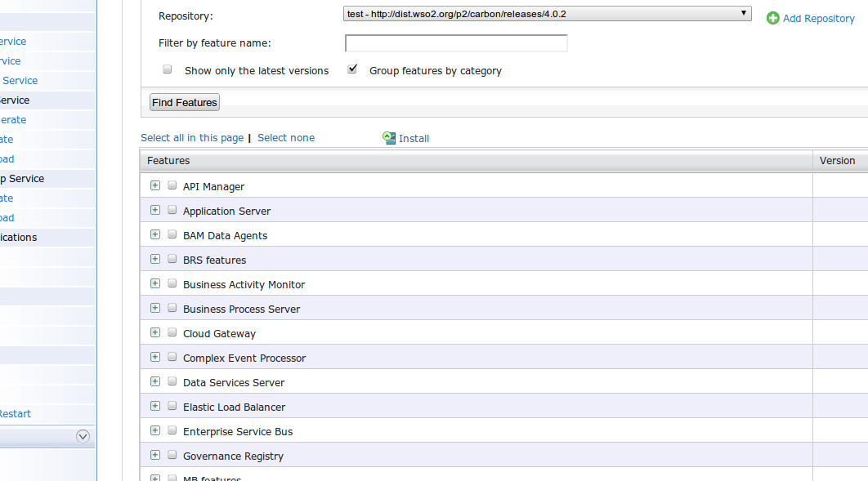The height and width of the screenshot is (481, 868).
Task: Expand the Data Services Server category
Action: [x=155, y=381]
